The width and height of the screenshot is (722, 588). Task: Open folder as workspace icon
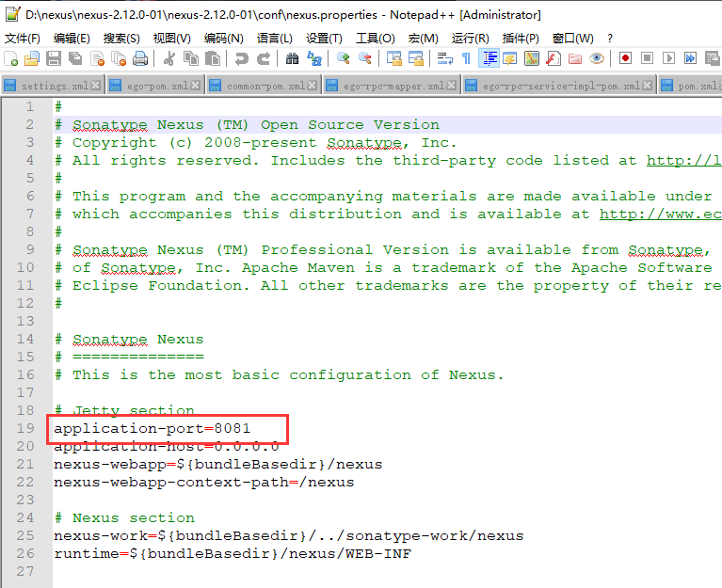pos(575,58)
